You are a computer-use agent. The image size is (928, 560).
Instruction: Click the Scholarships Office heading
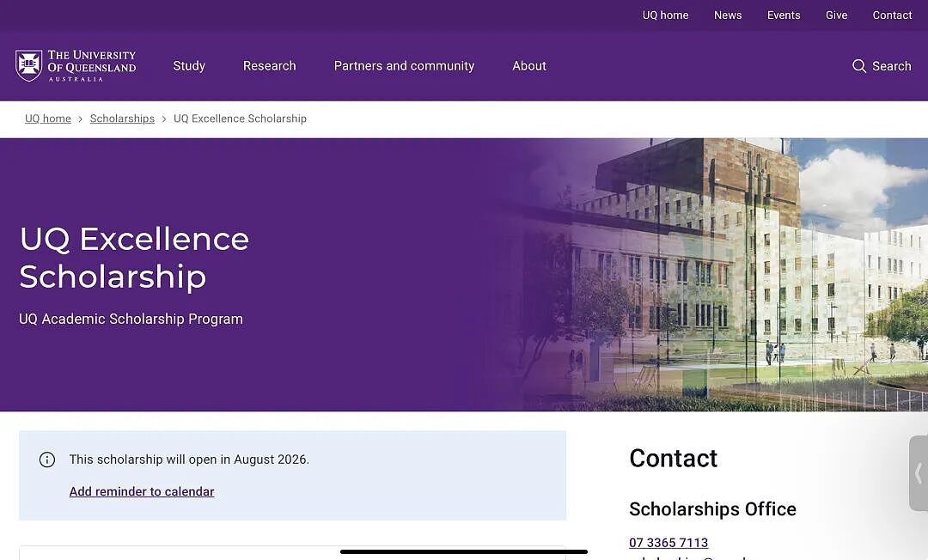tap(712, 509)
